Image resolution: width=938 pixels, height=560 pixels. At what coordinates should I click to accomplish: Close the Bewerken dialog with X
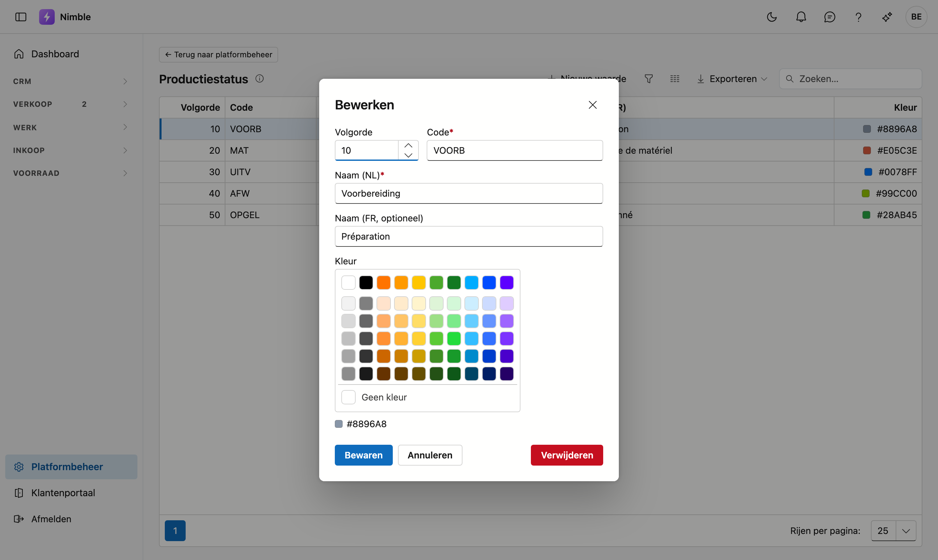[x=593, y=105]
